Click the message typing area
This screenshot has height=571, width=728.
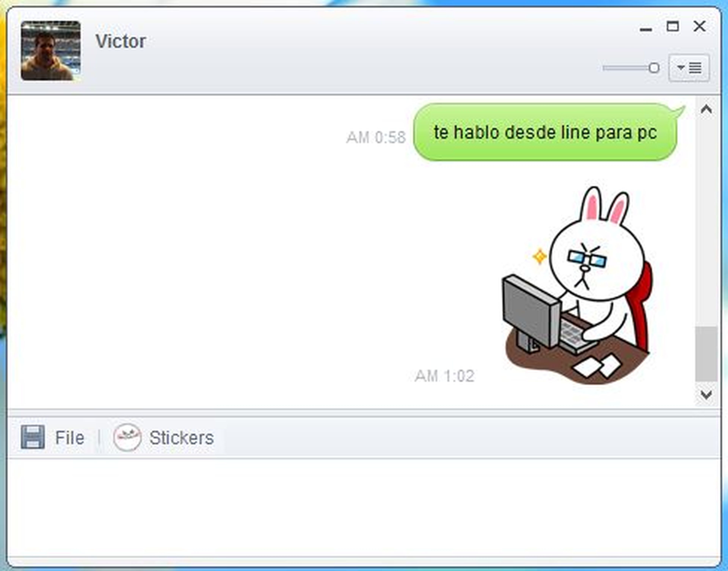click(x=364, y=508)
